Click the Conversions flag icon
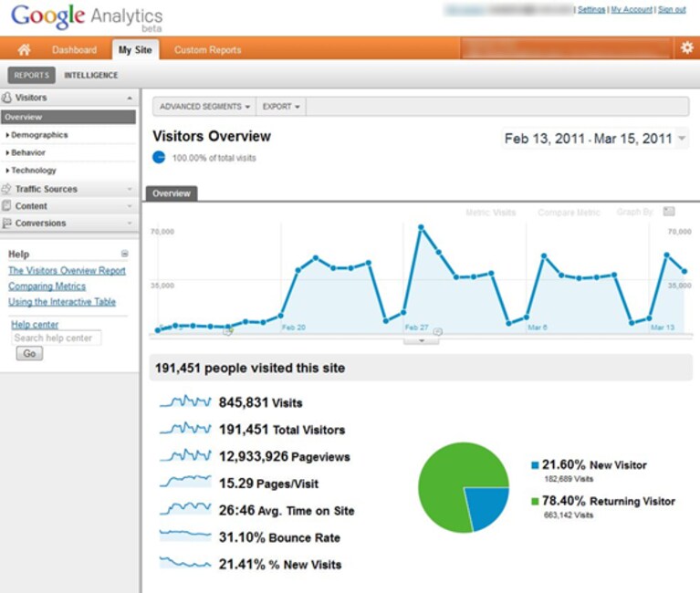 click(x=6, y=223)
